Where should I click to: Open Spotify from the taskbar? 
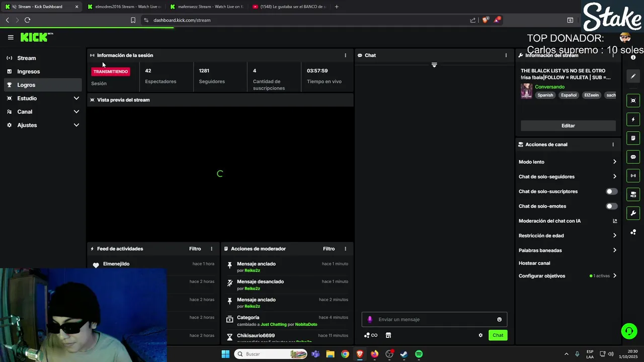(x=419, y=354)
